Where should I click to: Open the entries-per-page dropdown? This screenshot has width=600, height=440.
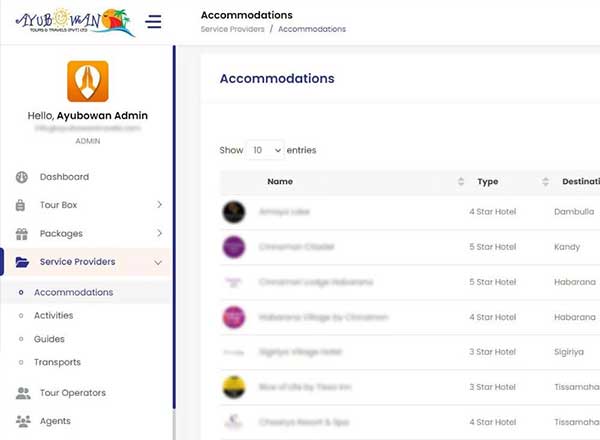tap(267, 150)
